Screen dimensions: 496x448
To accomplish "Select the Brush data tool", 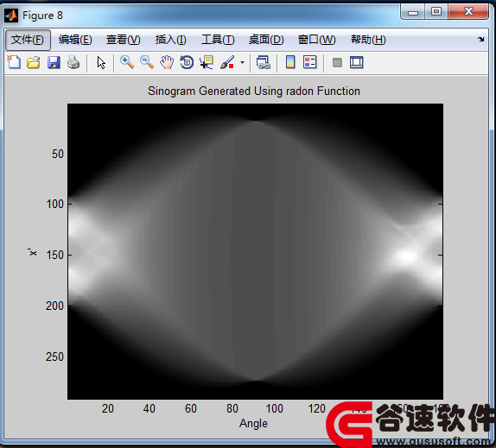I will tap(227, 62).
